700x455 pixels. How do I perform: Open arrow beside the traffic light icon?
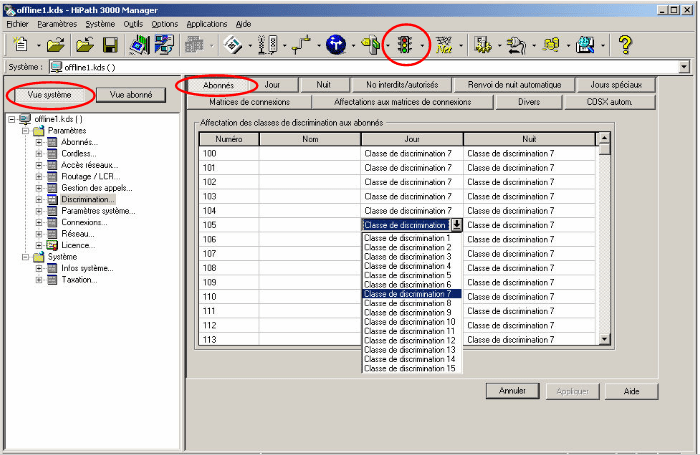[422, 45]
